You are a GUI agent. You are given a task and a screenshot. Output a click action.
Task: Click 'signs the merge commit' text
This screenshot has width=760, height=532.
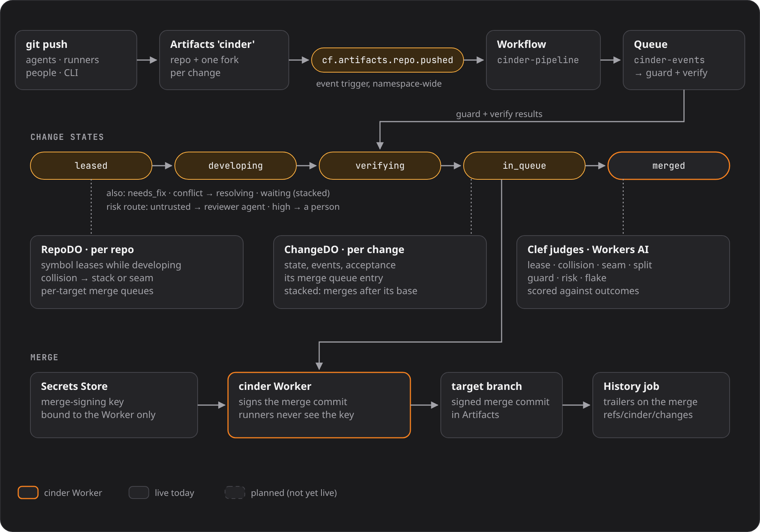tap(293, 402)
